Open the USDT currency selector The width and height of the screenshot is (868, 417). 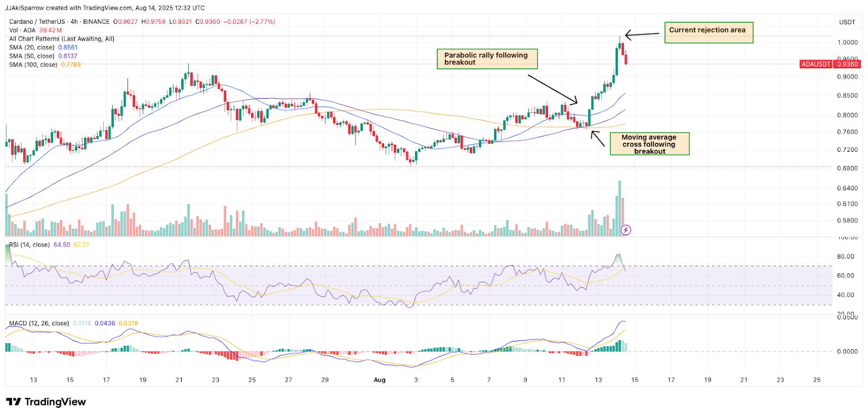pyautogui.click(x=847, y=22)
